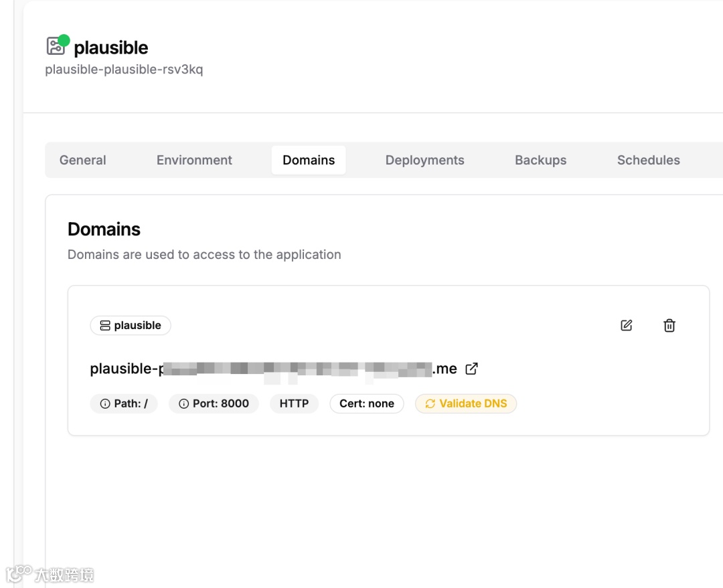Click the Port info icon

click(x=183, y=403)
